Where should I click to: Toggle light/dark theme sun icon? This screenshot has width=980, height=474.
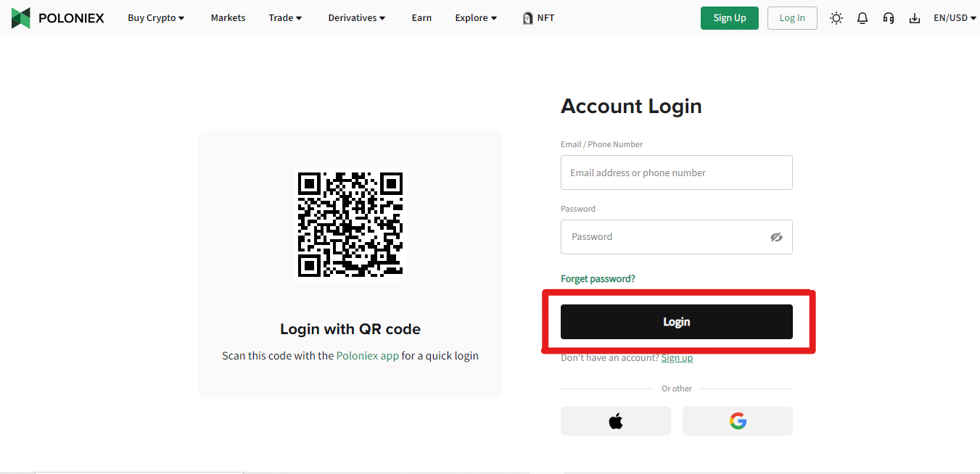click(x=836, y=18)
